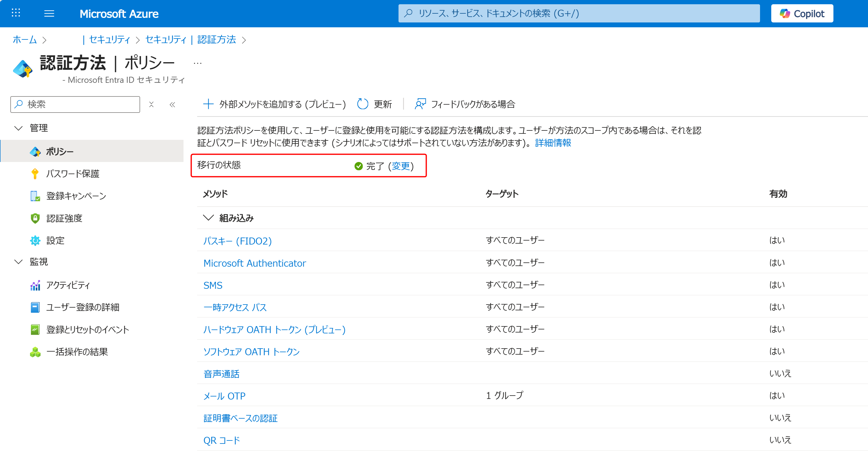The image size is (868, 452).
Task: Open パスワード保護 in sidebar
Action: [72, 174]
